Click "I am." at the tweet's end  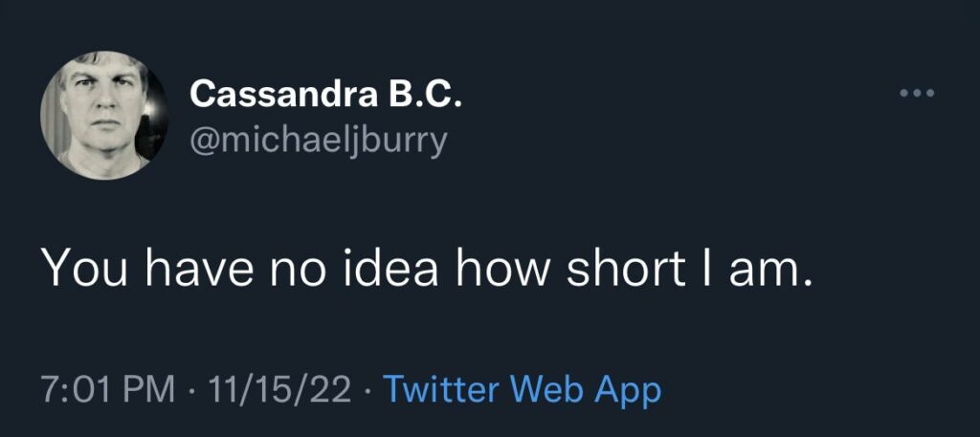tap(756, 271)
